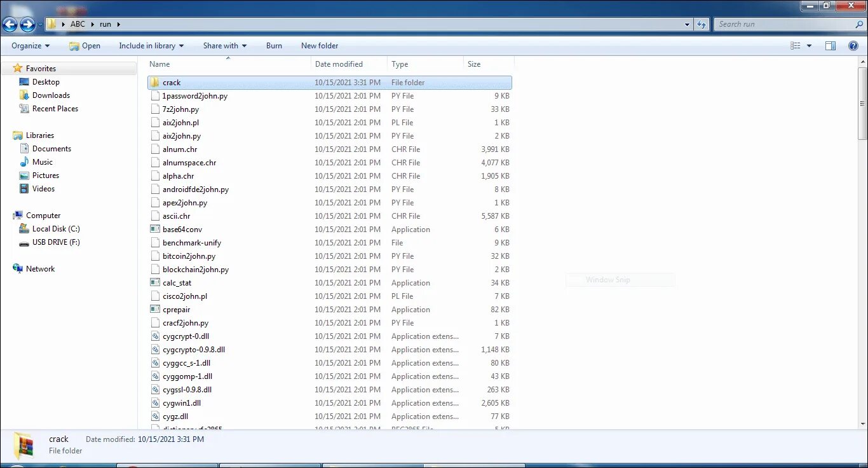This screenshot has height=468, width=868.
Task: Select the cygcrypt-0.dll file icon
Action: tap(156, 336)
